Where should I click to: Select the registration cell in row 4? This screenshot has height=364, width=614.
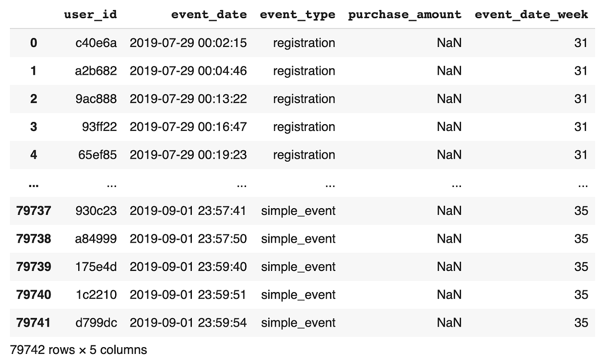304,155
